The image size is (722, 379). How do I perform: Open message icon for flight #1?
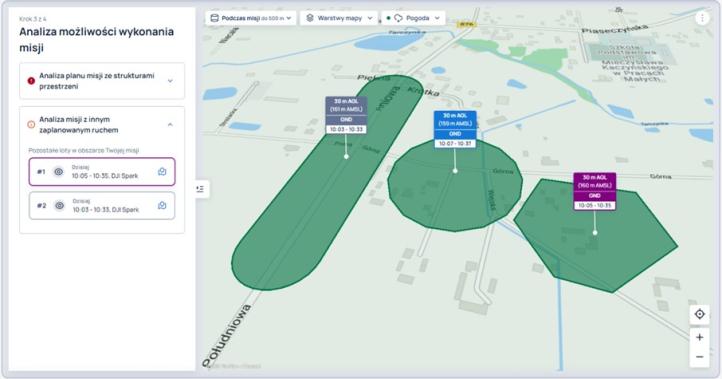click(162, 172)
